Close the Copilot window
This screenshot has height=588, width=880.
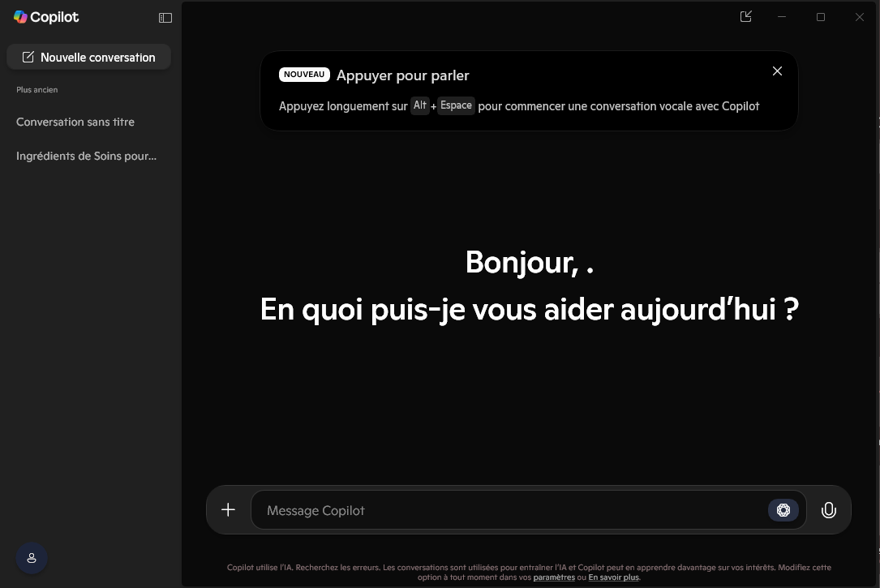859,17
